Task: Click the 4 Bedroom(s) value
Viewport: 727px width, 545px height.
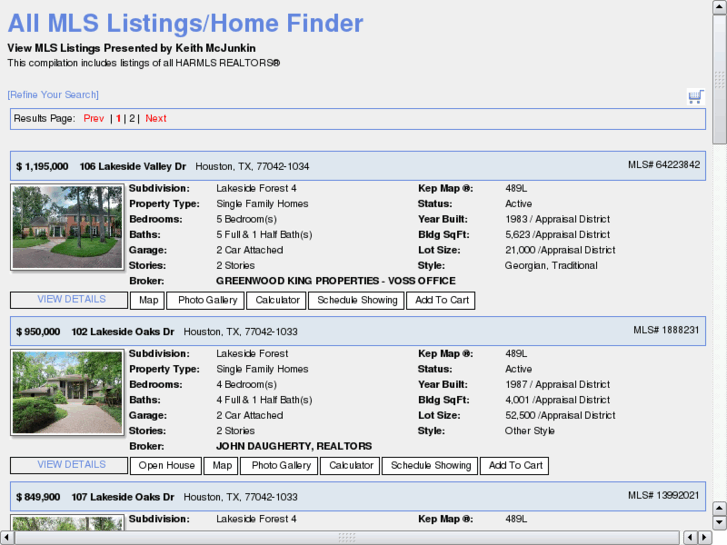Action: [x=246, y=385]
